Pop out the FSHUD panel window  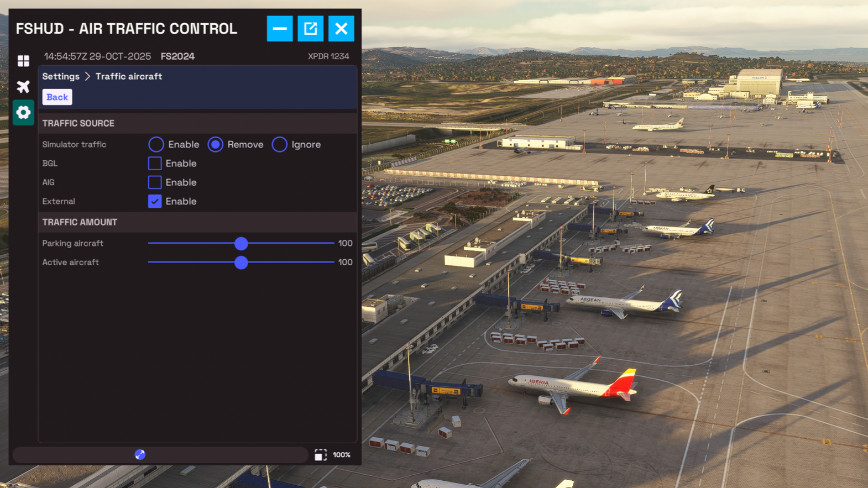coord(310,29)
